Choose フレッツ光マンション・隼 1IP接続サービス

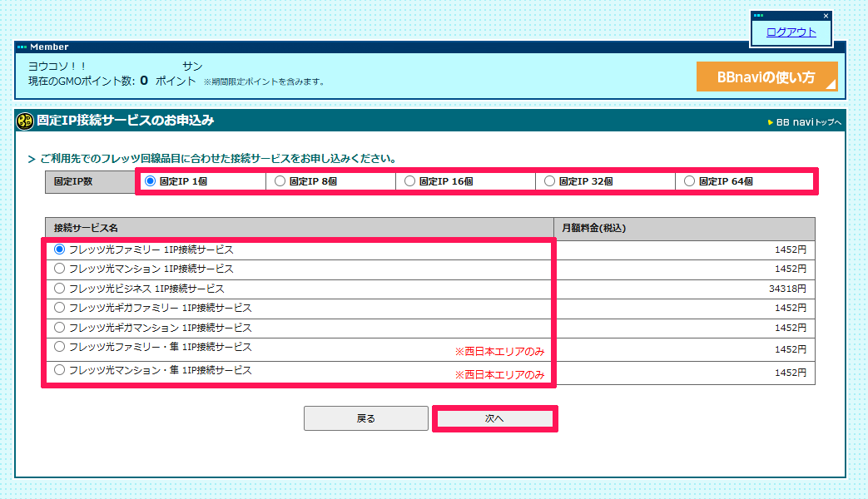coord(59,370)
